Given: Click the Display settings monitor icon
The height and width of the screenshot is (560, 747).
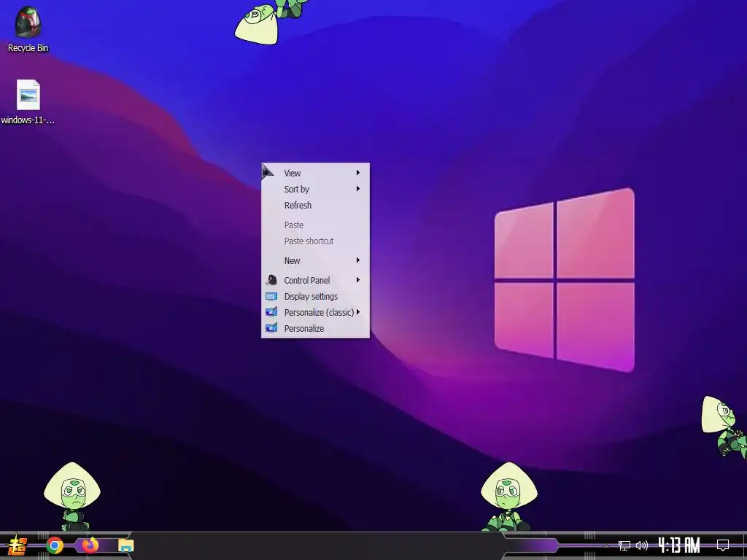Looking at the screenshot, I should pos(271,296).
